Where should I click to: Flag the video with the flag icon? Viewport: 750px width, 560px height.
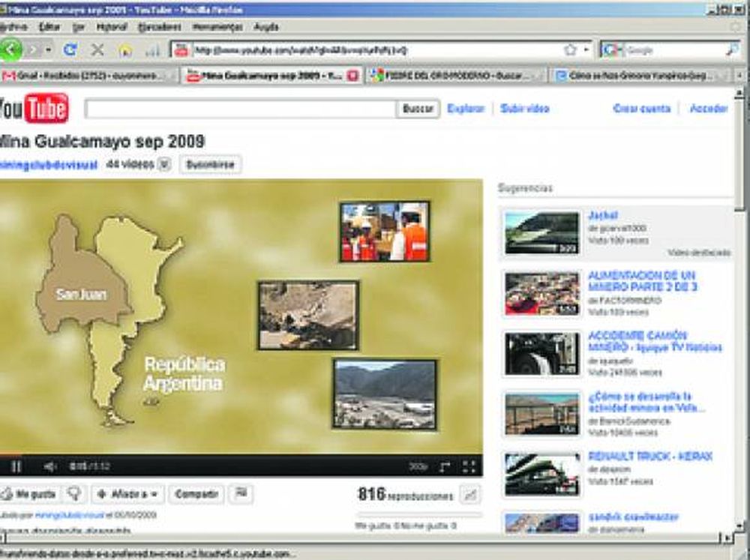(241, 494)
